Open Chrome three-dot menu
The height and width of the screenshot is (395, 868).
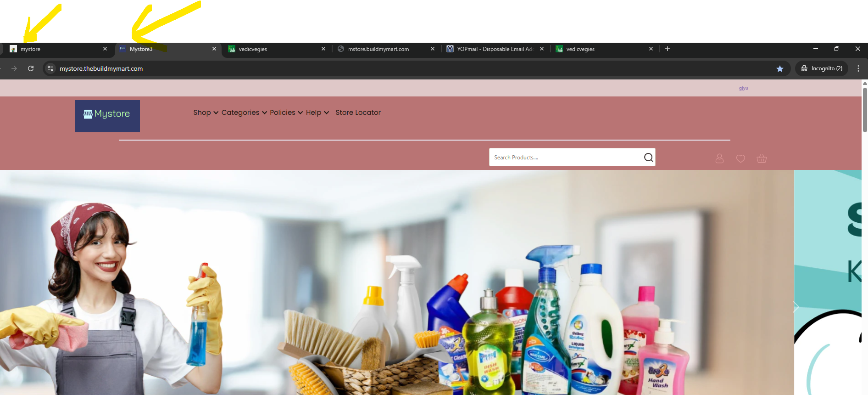858,68
